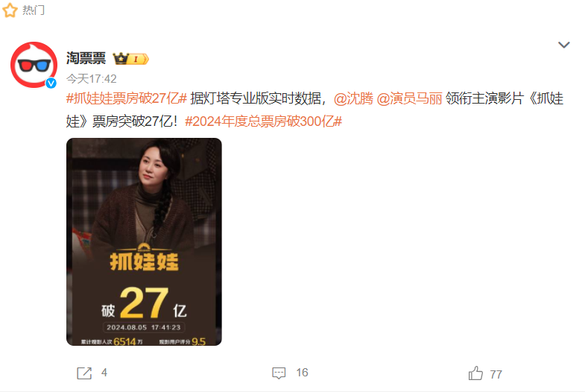This screenshot has width=585, height=392.
Task: Click the repost share icon
Action: coord(84,373)
